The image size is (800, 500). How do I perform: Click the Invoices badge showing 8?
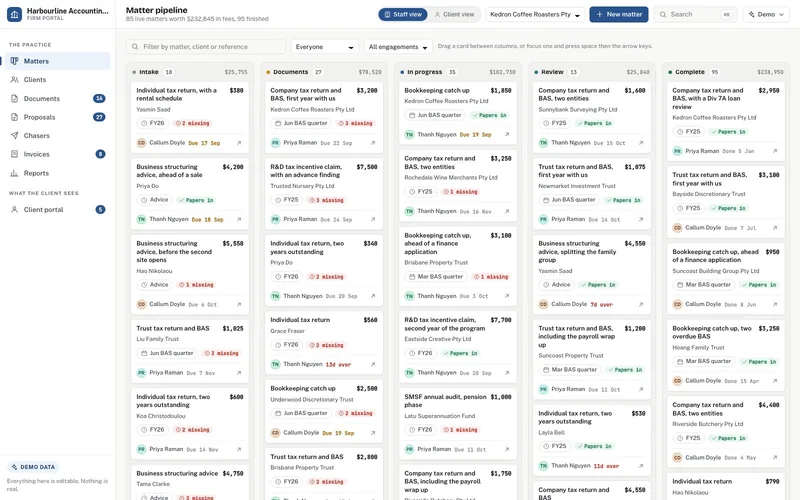click(101, 154)
